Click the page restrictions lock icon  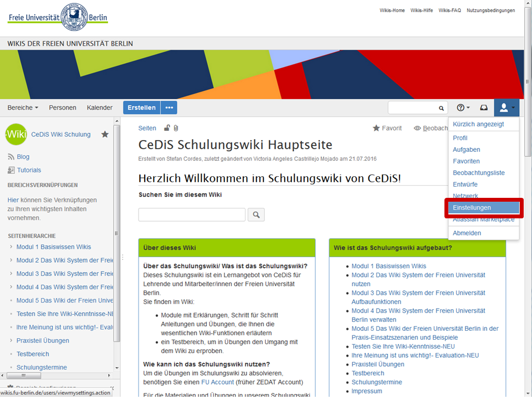pyautogui.click(x=167, y=128)
